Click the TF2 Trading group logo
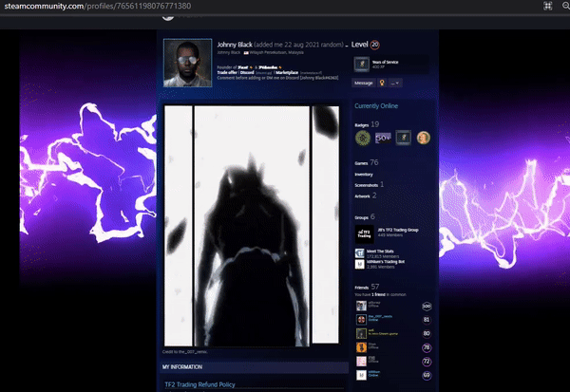Viewport: 570px width, 392px height. tap(364, 234)
